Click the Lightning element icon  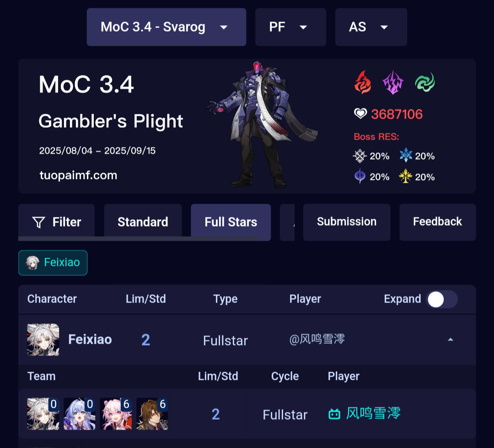[x=393, y=82]
